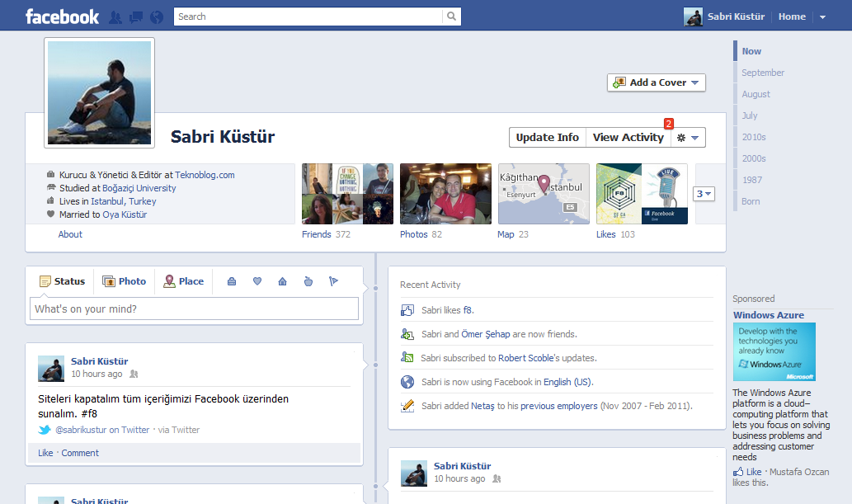Add a Work and Education life event icon
The height and width of the screenshot is (504, 852).
tap(232, 281)
